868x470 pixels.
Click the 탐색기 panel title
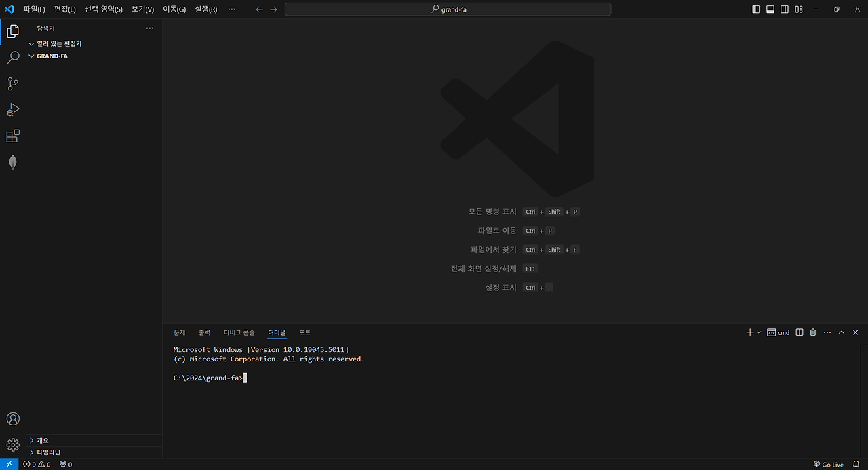[x=45, y=28]
